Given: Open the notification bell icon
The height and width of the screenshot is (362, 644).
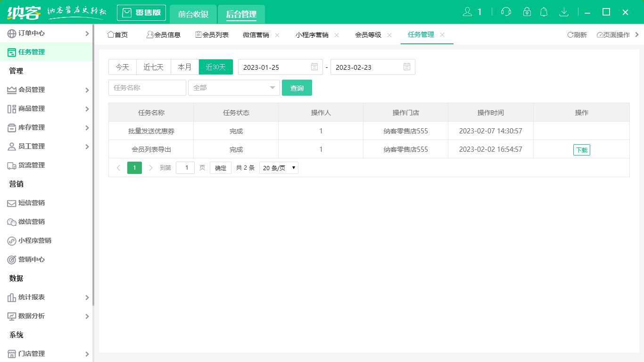Looking at the screenshot, I should click(544, 11).
